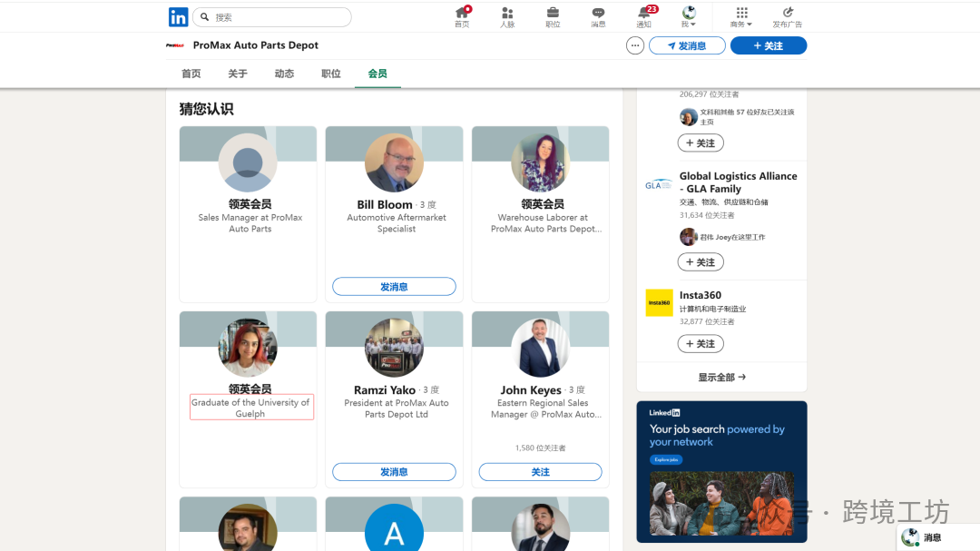
Task: Switch to the Jobs (职位) page tab
Action: pos(331,74)
